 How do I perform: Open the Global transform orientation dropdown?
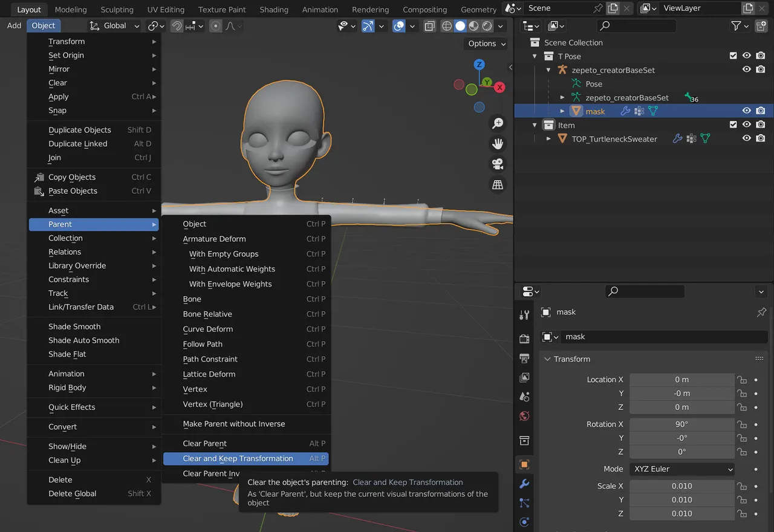coord(114,25)
